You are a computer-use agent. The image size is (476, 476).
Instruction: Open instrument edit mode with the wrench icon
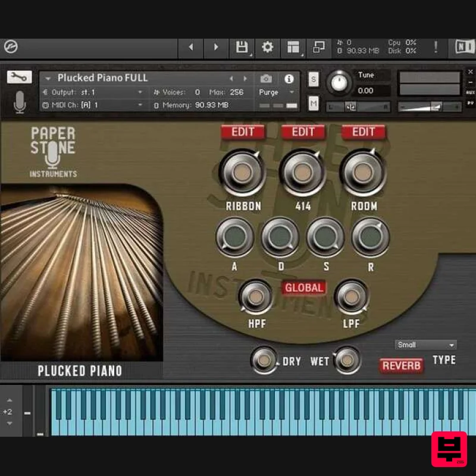[19, 77]
